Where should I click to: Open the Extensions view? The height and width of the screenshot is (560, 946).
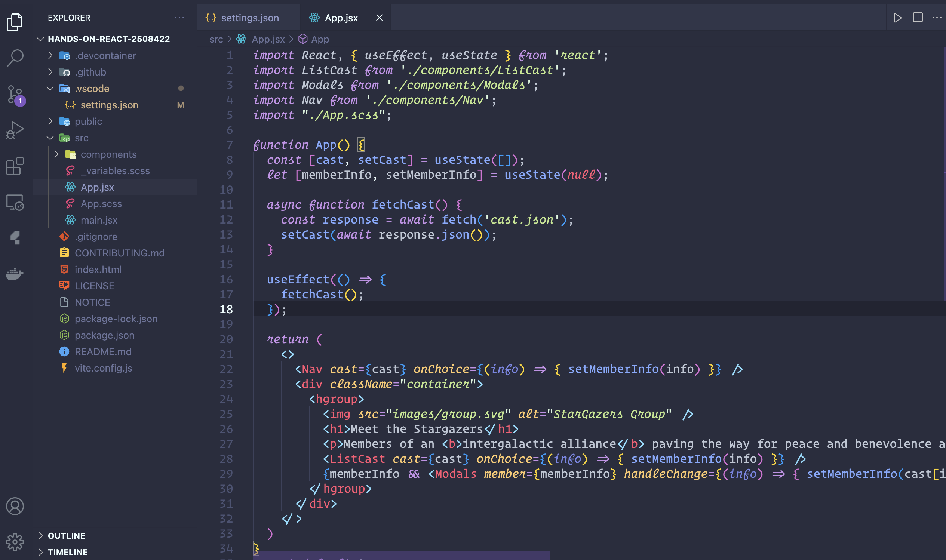pyautogui.click(x=15, y=166)
